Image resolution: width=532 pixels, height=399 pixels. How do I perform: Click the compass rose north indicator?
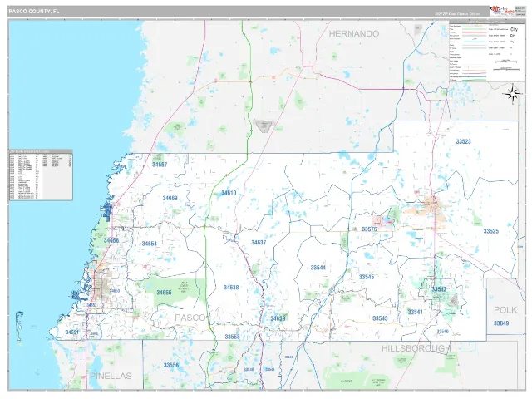tap(513, 94)
